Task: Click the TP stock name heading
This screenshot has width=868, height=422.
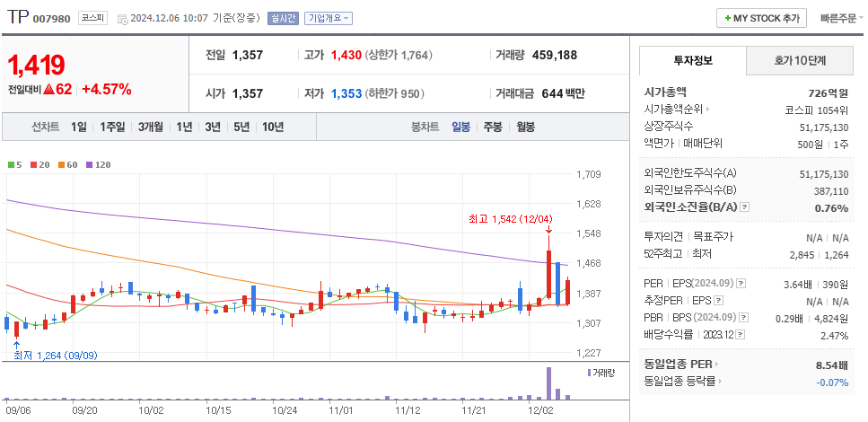Action: click(x=18, y=17)
